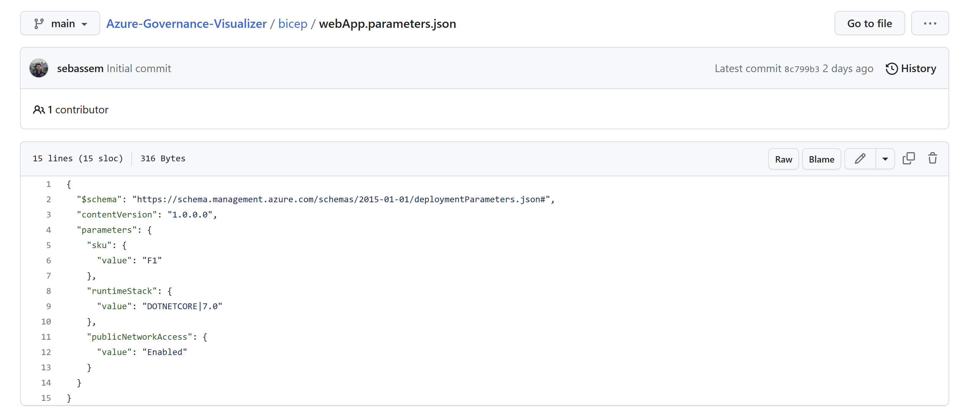
Task: Click sebassem's avatar image
Action: pos(39,68)
